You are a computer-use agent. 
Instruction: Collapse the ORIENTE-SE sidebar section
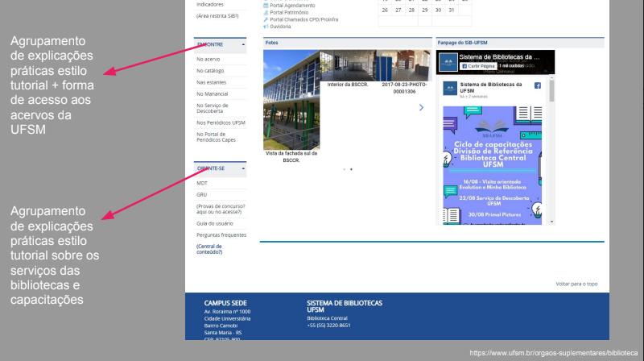(243, 170)
